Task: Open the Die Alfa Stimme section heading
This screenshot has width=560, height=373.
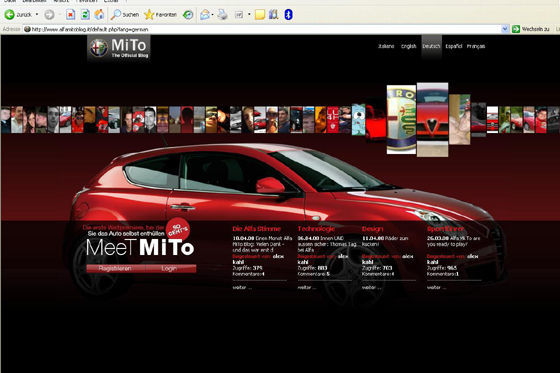Action: (256, 229)
